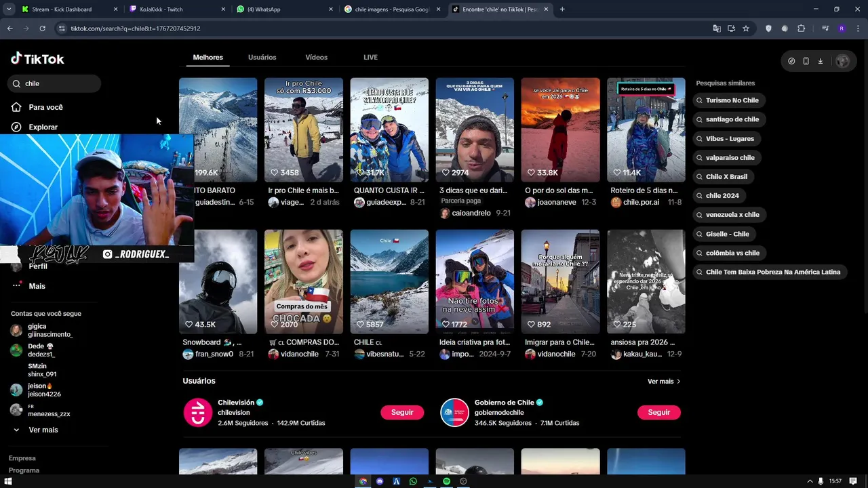Open Chrome media controls icon
The image size is (868, 488).
[825, 28]
